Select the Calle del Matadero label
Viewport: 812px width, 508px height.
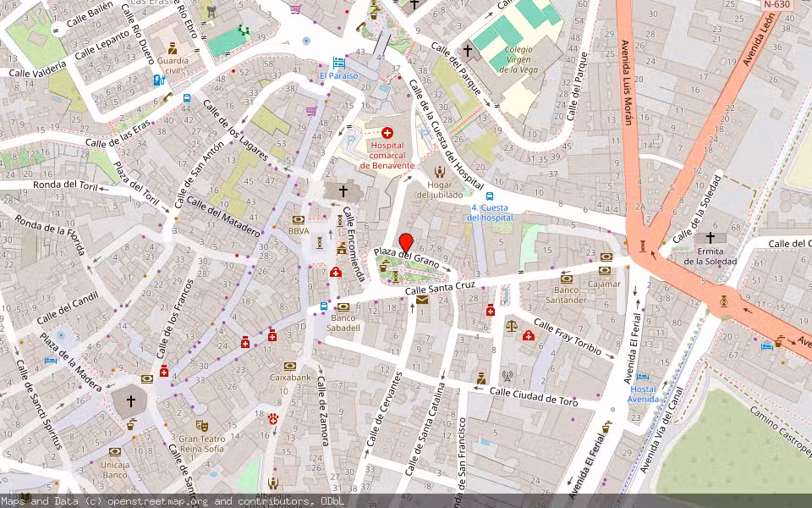click(x=222, y=217)
